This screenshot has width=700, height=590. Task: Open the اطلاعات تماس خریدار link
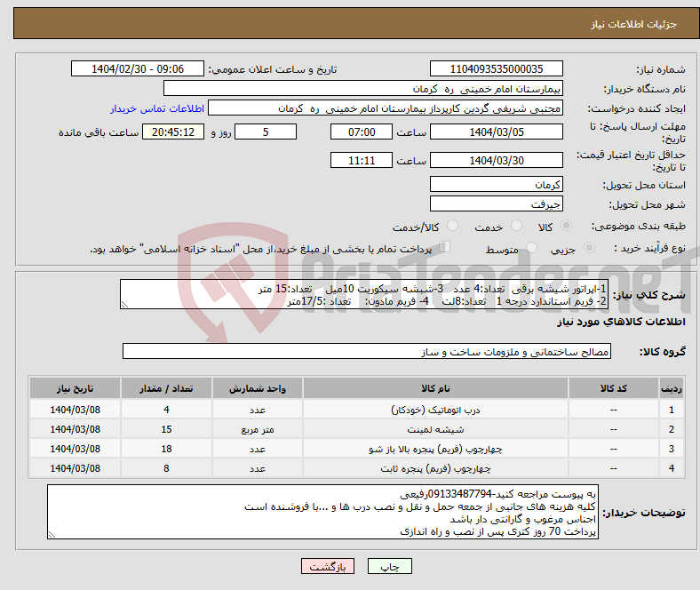pos(157,108)
